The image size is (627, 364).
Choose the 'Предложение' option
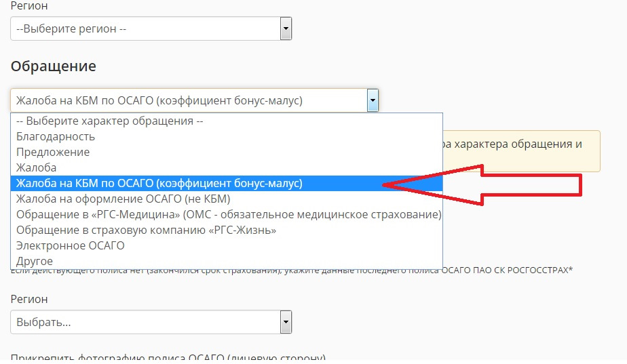[227, 153]
